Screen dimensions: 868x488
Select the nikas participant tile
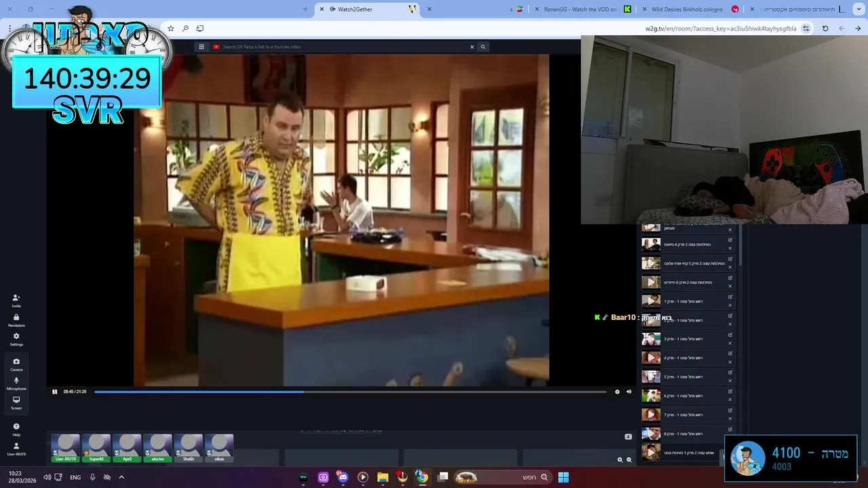click(219, 449)
